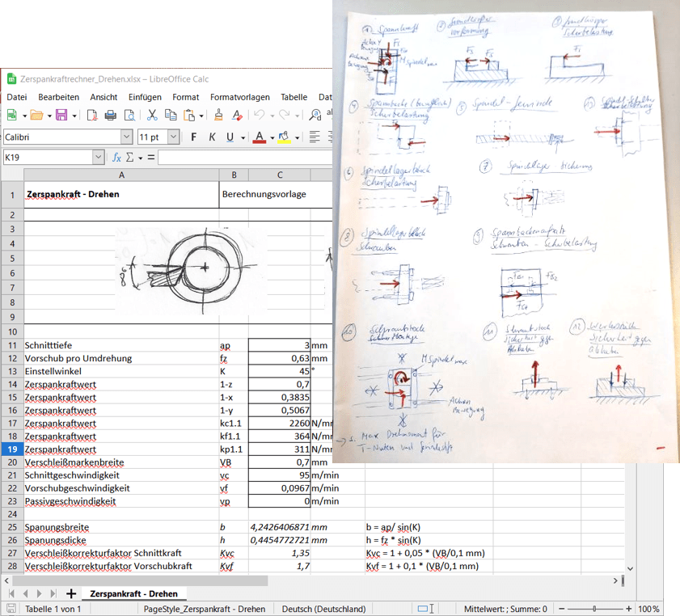
Task: Switch to the Zerspankraft - Drehen sheet tab
Action: (133, 594)
